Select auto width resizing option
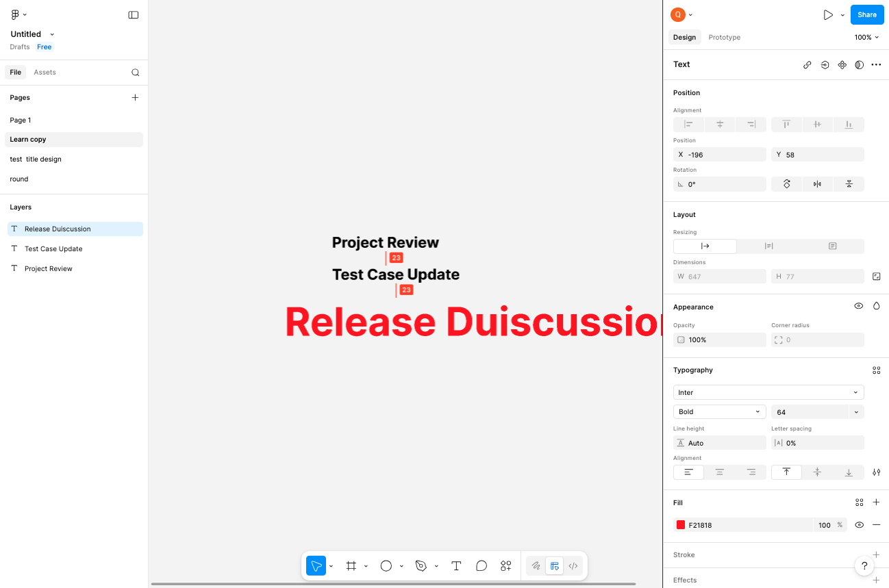Image resolution: width=889 pixels, height=588 pixels. pyautogui.click(x=705, y=246)
